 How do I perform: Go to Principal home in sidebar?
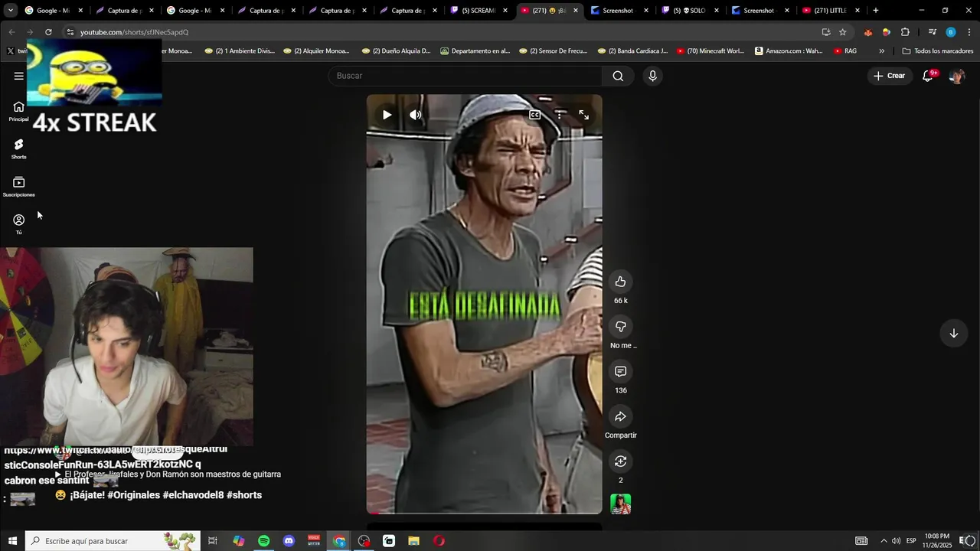point(18,111)
